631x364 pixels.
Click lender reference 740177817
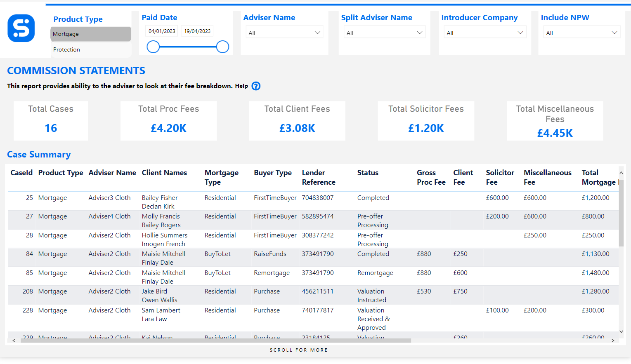click(x=317, y=310)
